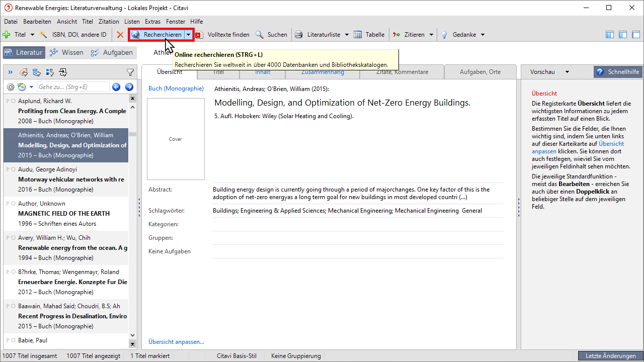The width and height of the screenshot is (644, 362).
Task: Switch to the Aufgaben, Orte tab
Action: pyautogui.click(x=480, y=72)
